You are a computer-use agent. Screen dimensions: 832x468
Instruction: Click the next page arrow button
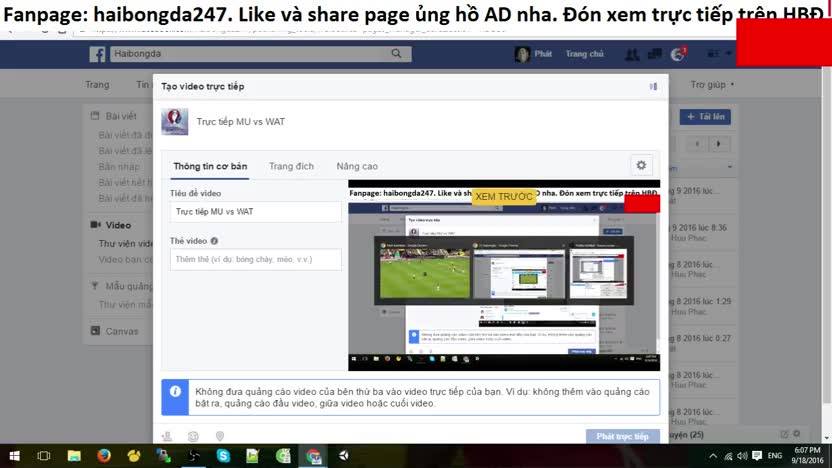(x=719, y=144)
